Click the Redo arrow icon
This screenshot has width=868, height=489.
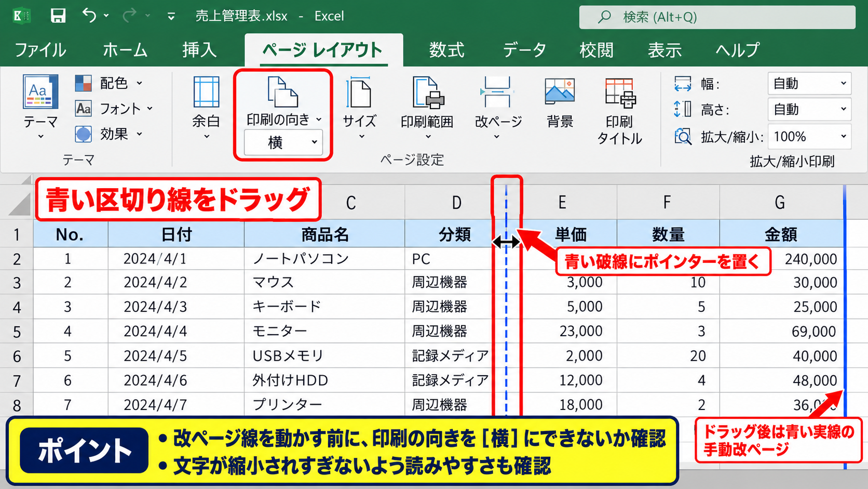point(129,16)
